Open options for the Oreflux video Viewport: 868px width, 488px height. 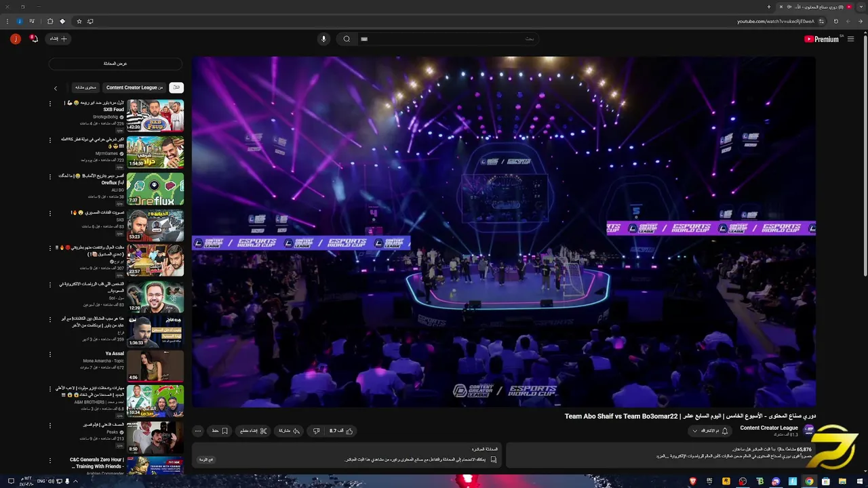(x=50, y=177)
